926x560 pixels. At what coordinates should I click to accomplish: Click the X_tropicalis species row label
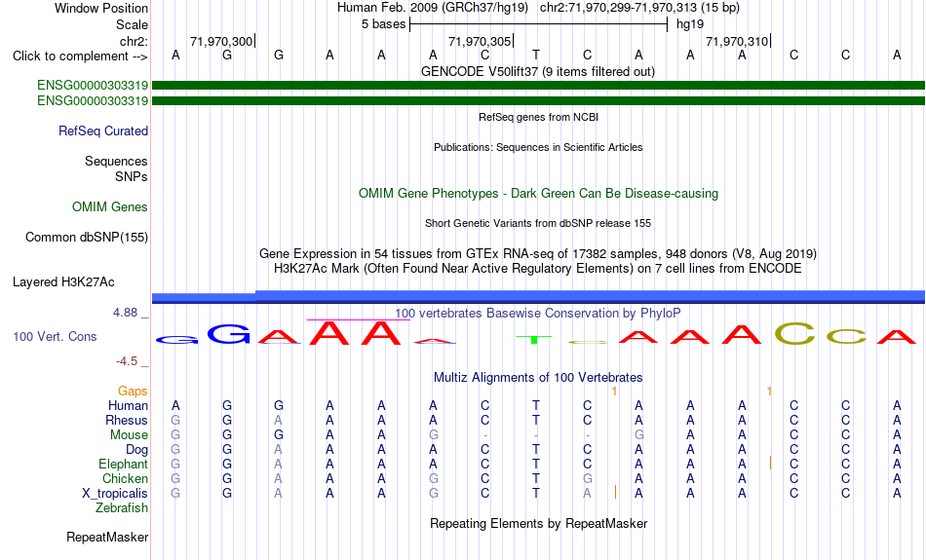tap(115, 494)
